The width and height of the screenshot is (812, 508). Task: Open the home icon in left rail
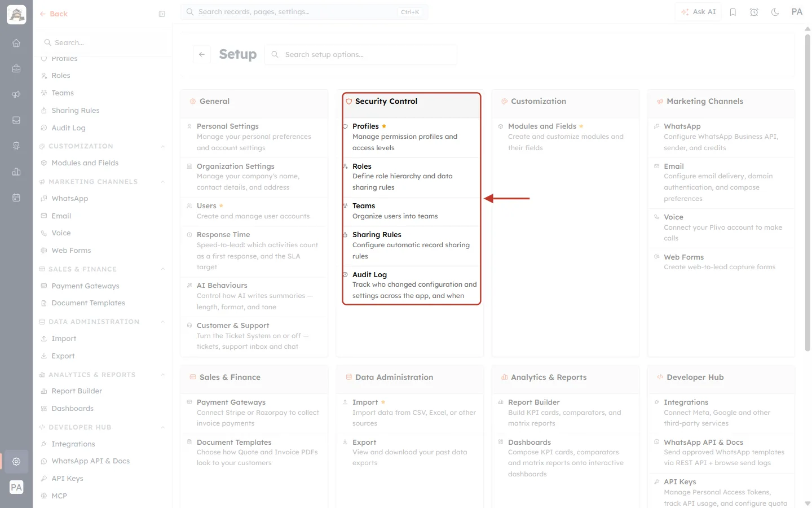pos(16,43)
